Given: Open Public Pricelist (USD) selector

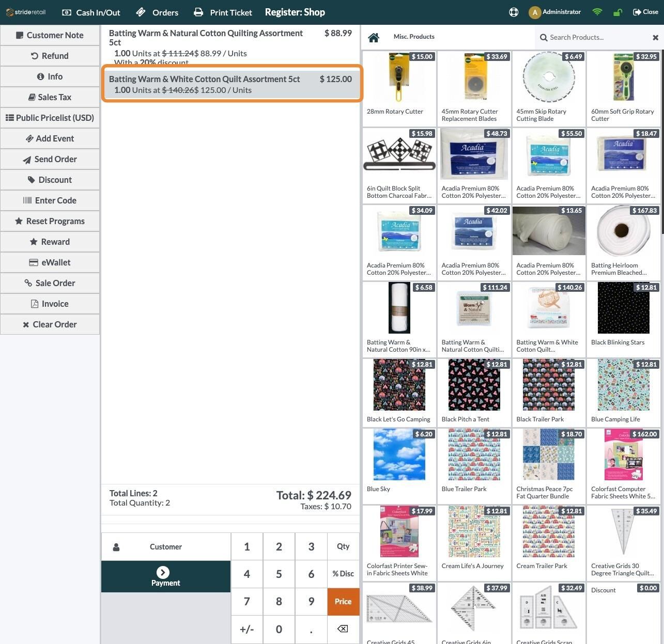Looking at the screenshot, I should [x=50, y=118].
